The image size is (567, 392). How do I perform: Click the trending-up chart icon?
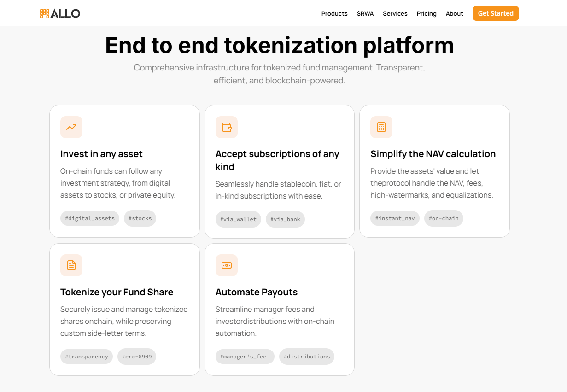pyautogui.click(x=71, y=127)
